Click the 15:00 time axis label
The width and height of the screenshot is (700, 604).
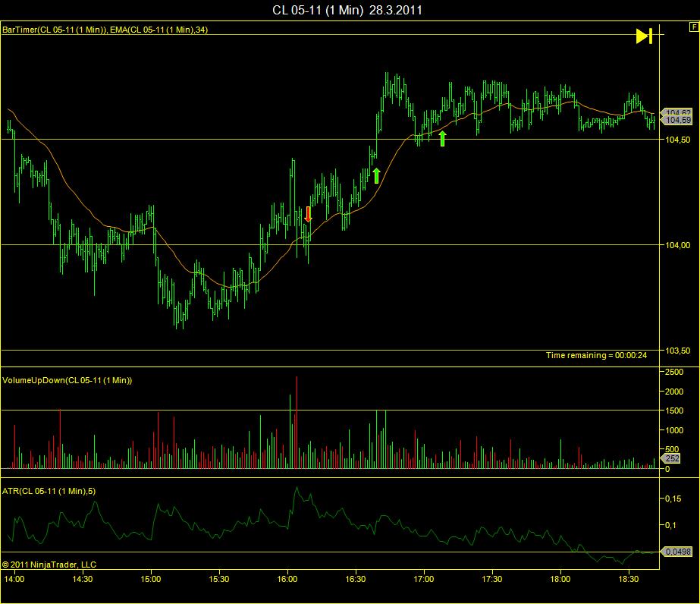[x=151, y=579]
